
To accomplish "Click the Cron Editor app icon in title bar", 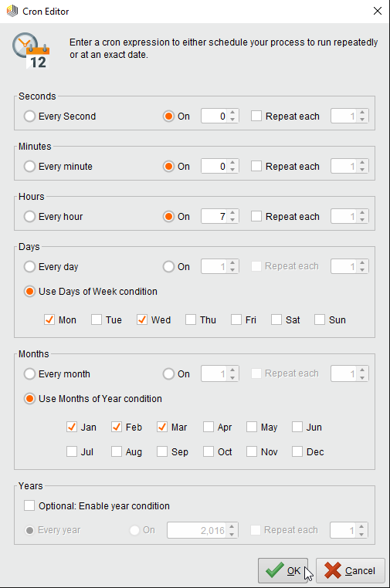I will (x=12, y=11).
